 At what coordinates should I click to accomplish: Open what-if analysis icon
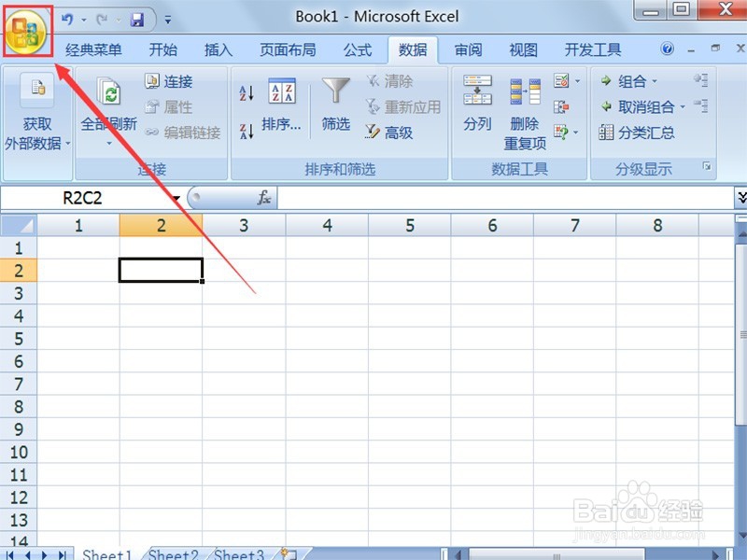pyautogui.click(x=561, y=132)
